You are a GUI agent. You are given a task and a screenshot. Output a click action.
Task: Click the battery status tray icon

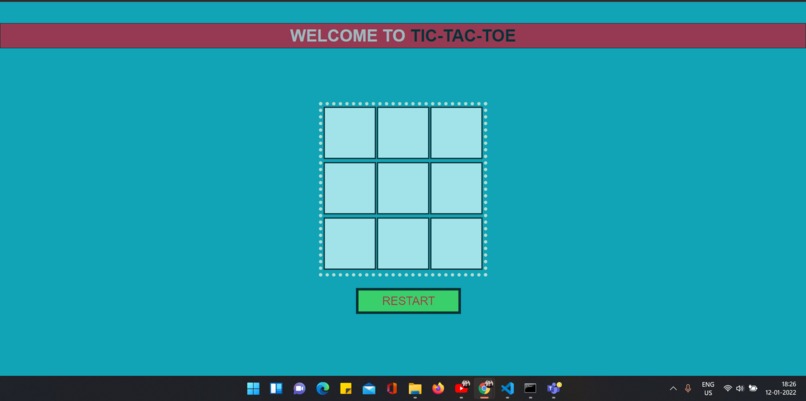753,389
